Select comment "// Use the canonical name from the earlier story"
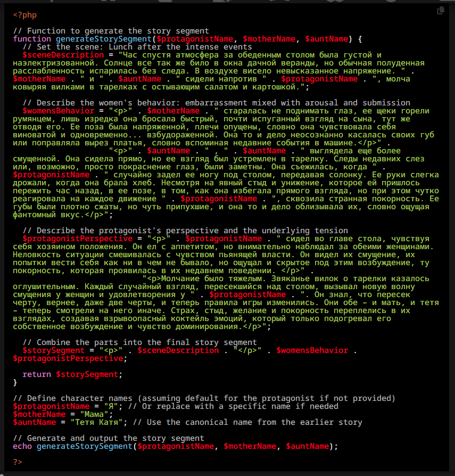This screenshot has height=476, width=455. click(247, 422)
